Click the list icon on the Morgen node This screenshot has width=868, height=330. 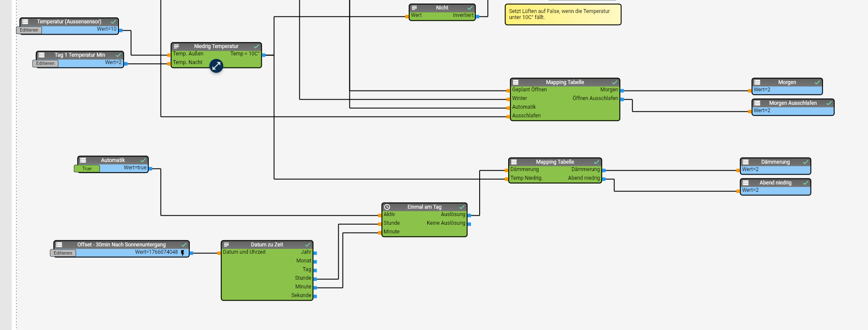coord(757,82)
